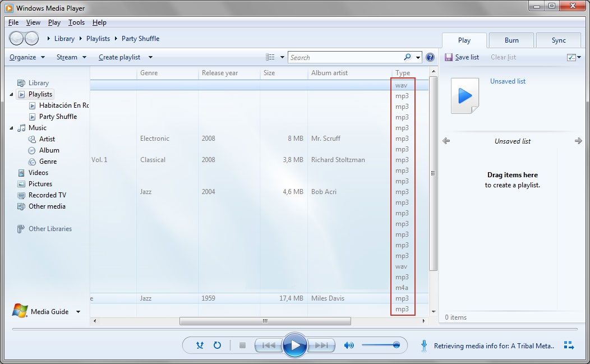Click the Habitación playlist icon
The image size is (590, 364).
33,106
